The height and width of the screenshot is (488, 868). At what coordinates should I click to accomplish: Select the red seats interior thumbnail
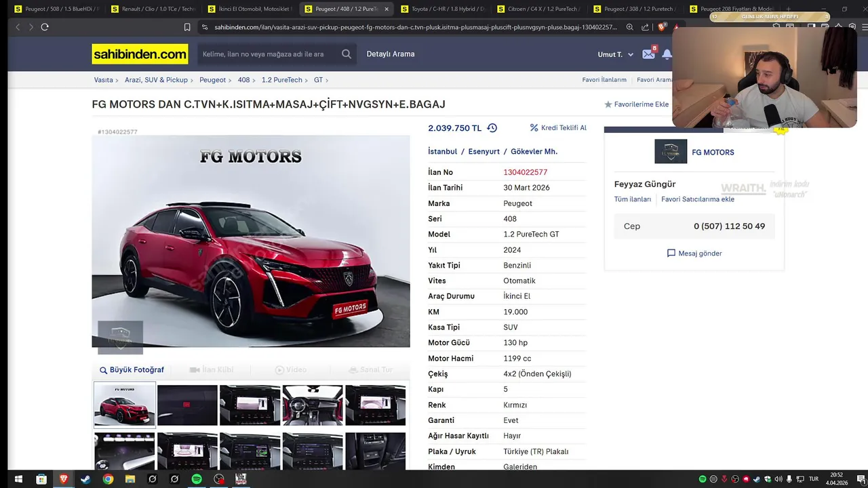click(x=313, y=405)
